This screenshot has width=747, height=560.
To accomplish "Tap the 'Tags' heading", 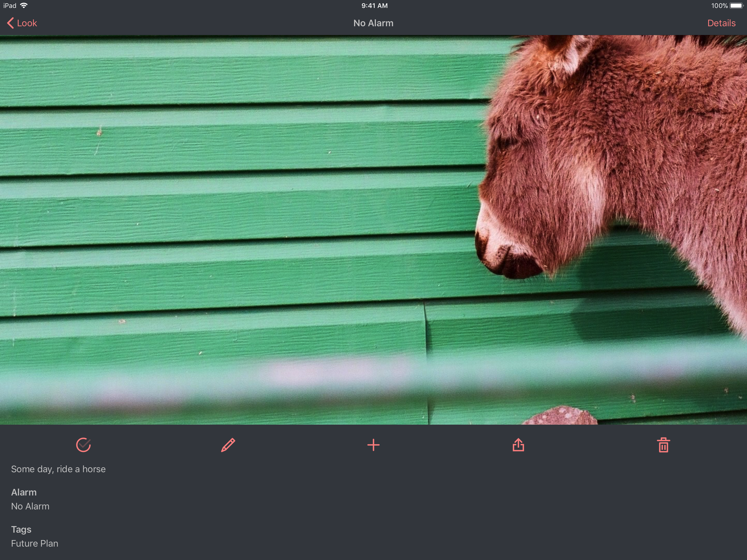I will pos(21,529).
